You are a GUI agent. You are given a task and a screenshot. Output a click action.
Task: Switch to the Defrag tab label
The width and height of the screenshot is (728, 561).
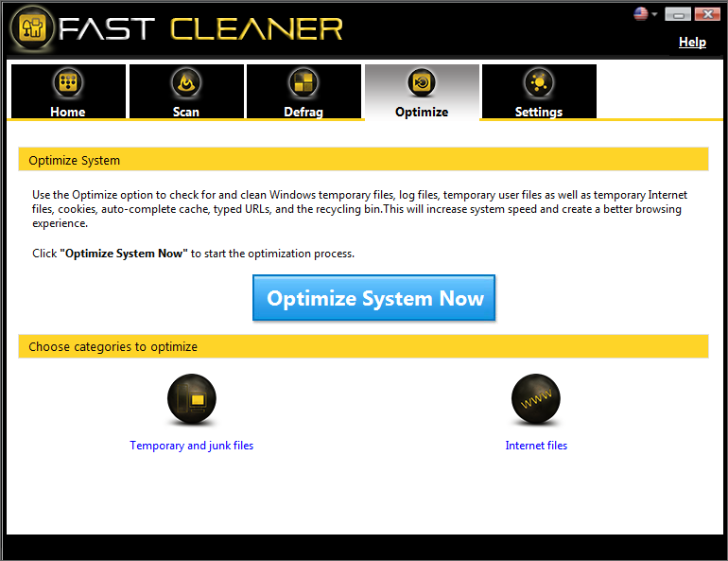pos(303,112)
